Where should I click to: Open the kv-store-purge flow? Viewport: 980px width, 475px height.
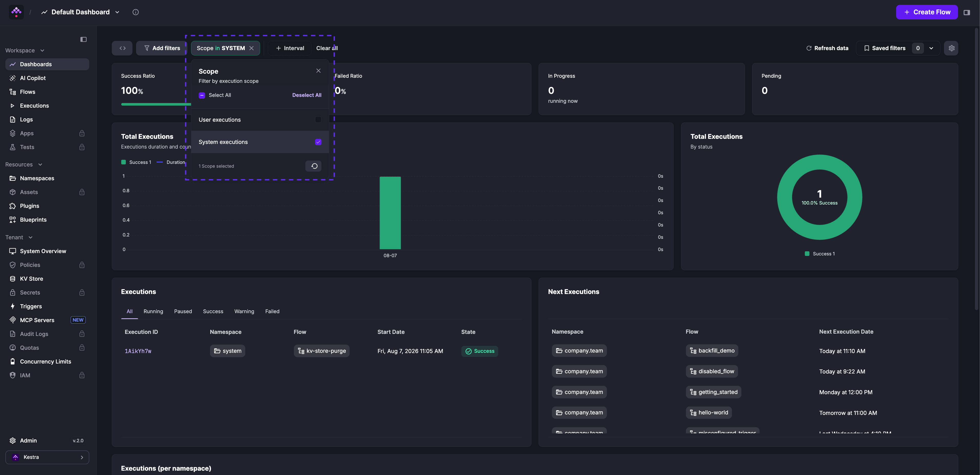322,351
